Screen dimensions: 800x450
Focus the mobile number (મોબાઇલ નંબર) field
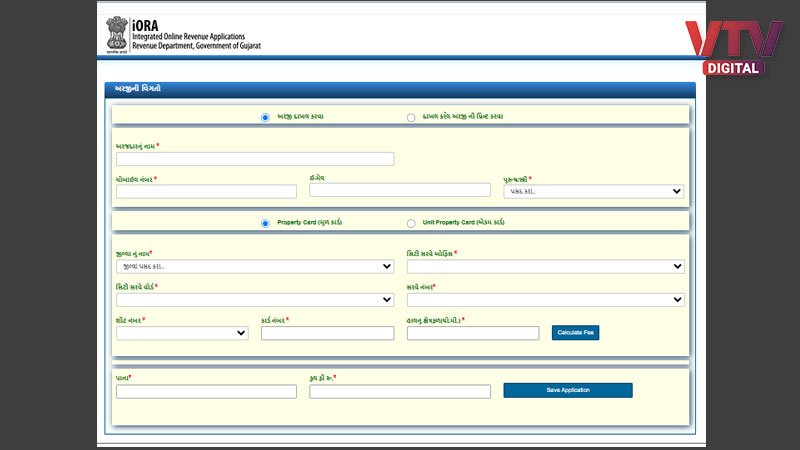pyautogui.click(x=206, y=191)
